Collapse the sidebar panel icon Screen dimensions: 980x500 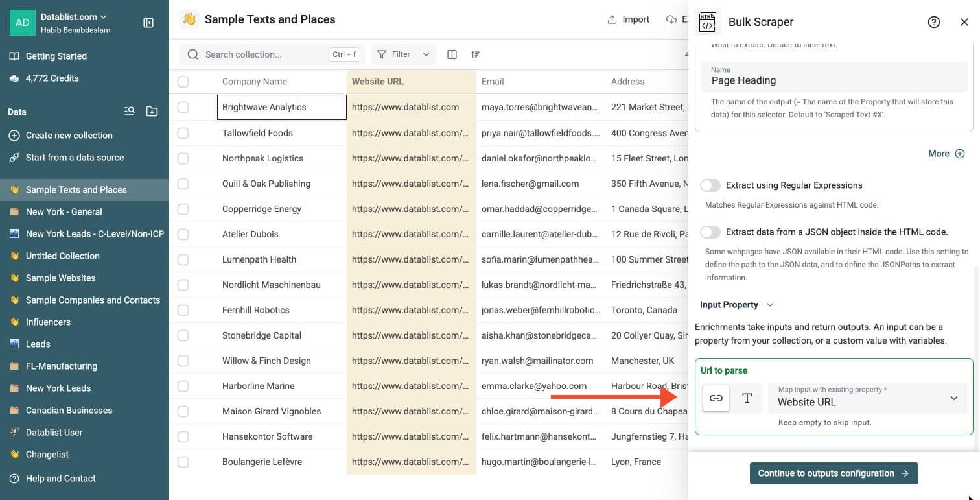point(148,23)
